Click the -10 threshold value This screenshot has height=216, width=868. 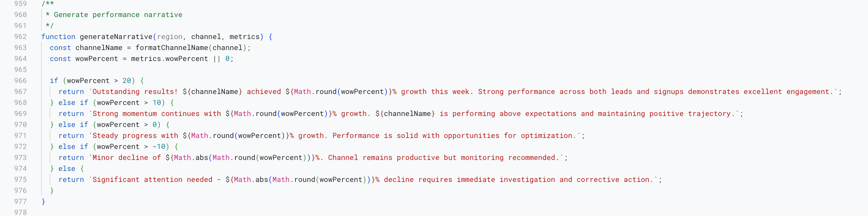tap(159, 147)
